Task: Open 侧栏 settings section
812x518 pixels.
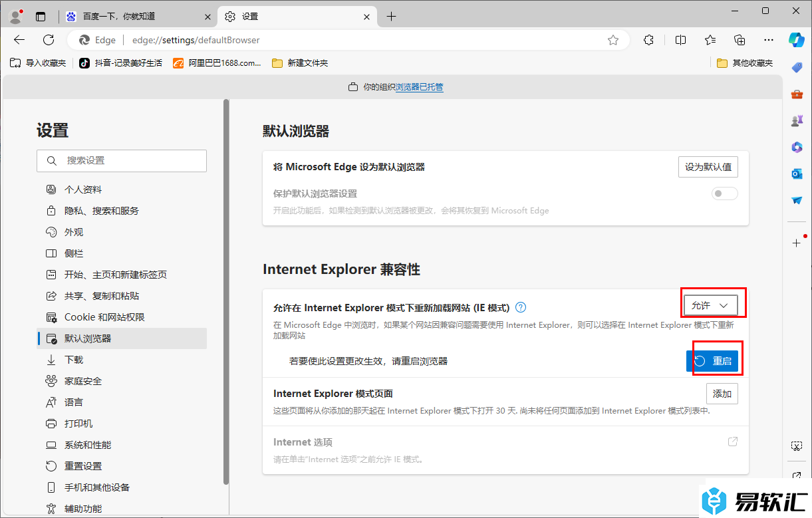Action: point(122,253)
